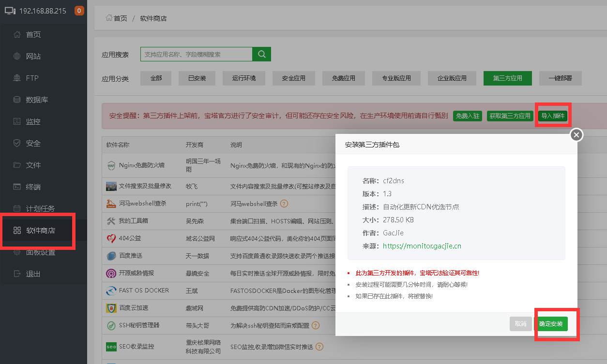Click the 百度云加速 yellow shield icon
Image resolution: width=607 pixels, height=364 pixels.
(111, 308)
